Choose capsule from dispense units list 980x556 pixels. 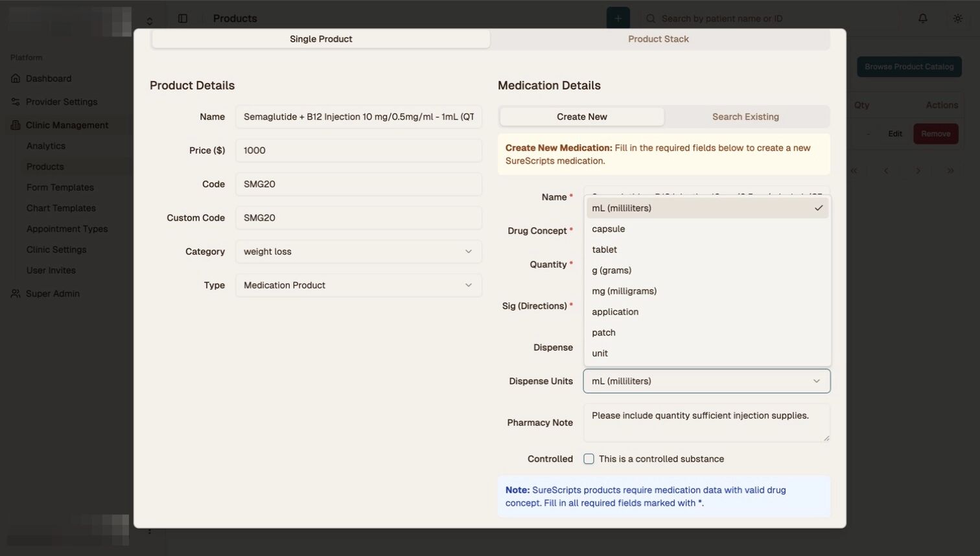(x=707, y=229)
